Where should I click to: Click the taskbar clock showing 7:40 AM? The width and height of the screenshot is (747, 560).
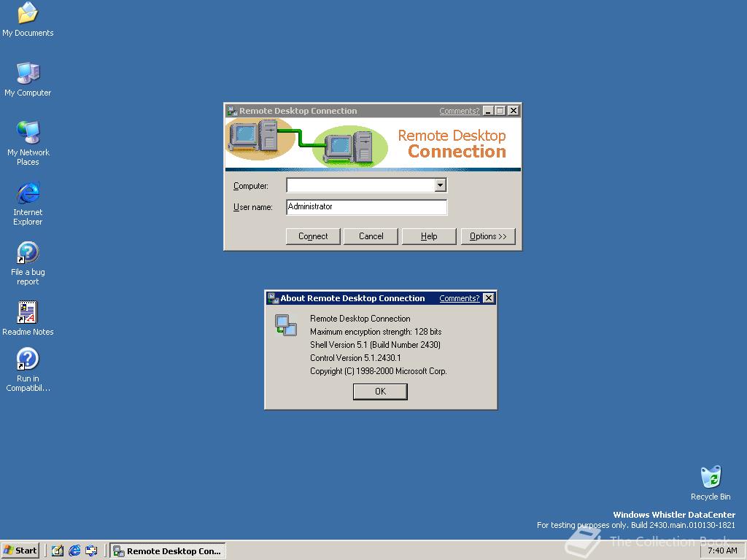pos(722,551)
